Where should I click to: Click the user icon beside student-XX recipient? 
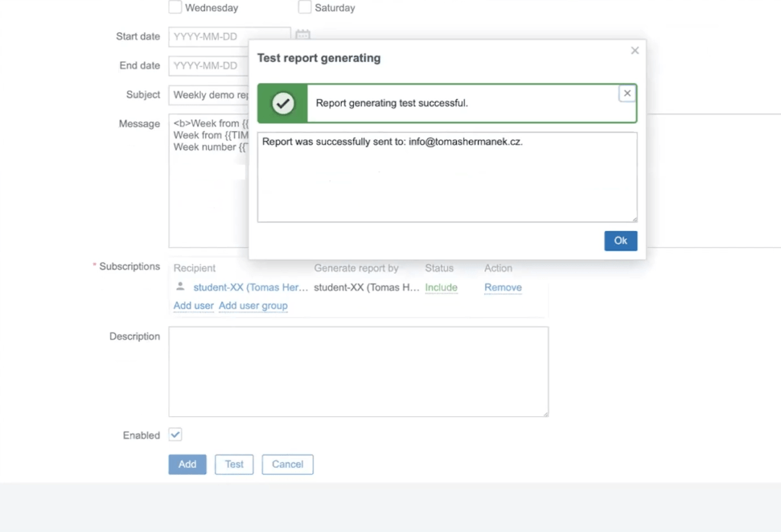[x=180, y=287]
